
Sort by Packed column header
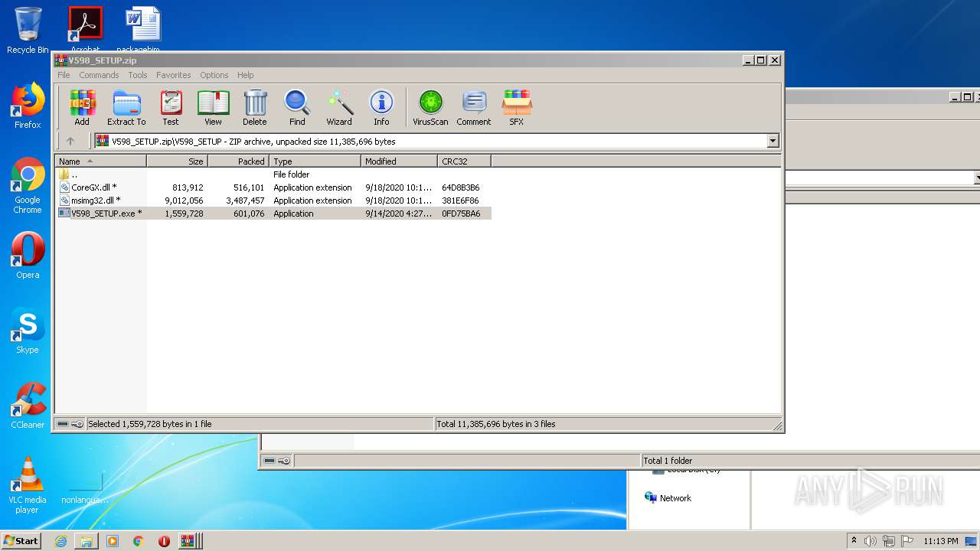pos(238,161)
